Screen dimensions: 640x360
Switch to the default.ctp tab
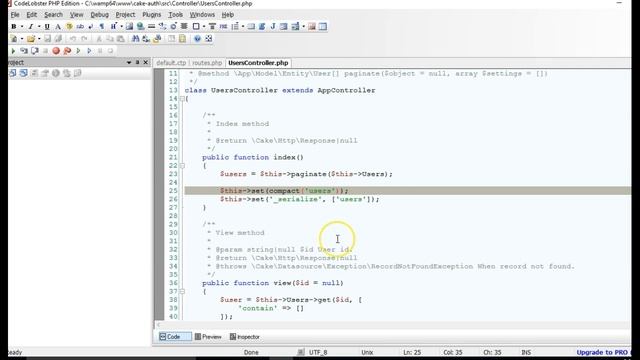click(171, 63)
